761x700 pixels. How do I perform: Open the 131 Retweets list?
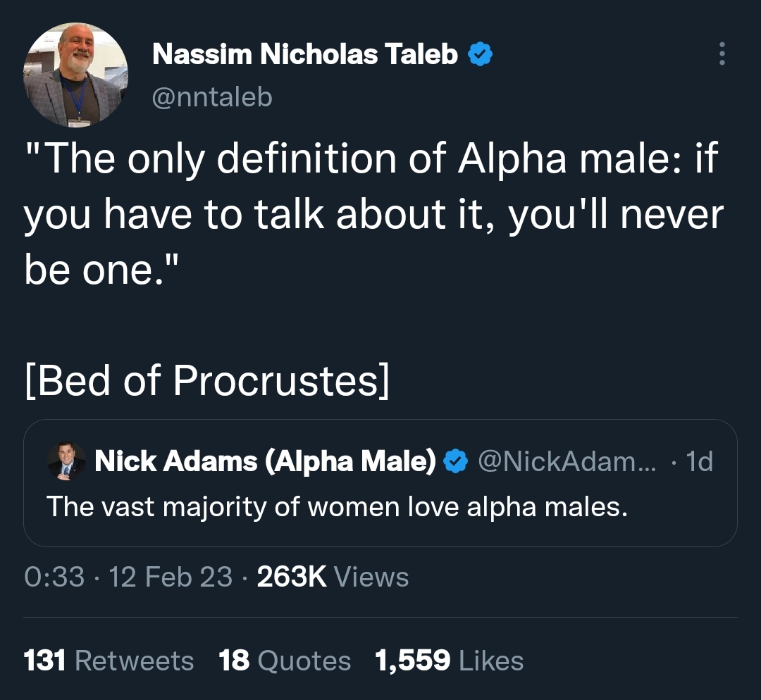pos(109,661)
